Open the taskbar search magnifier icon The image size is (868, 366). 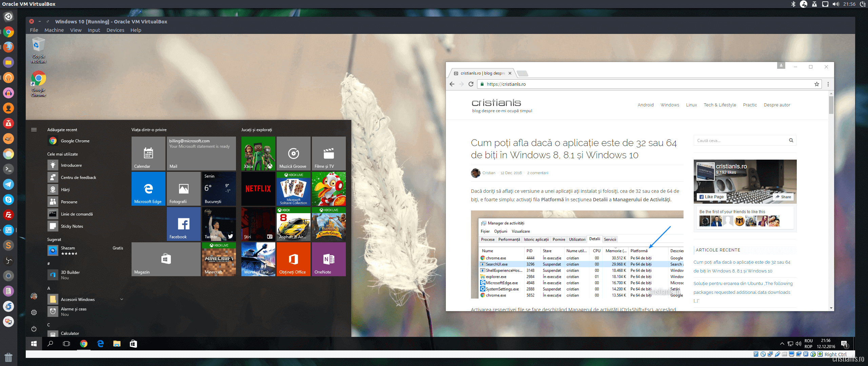click(50, 344)
